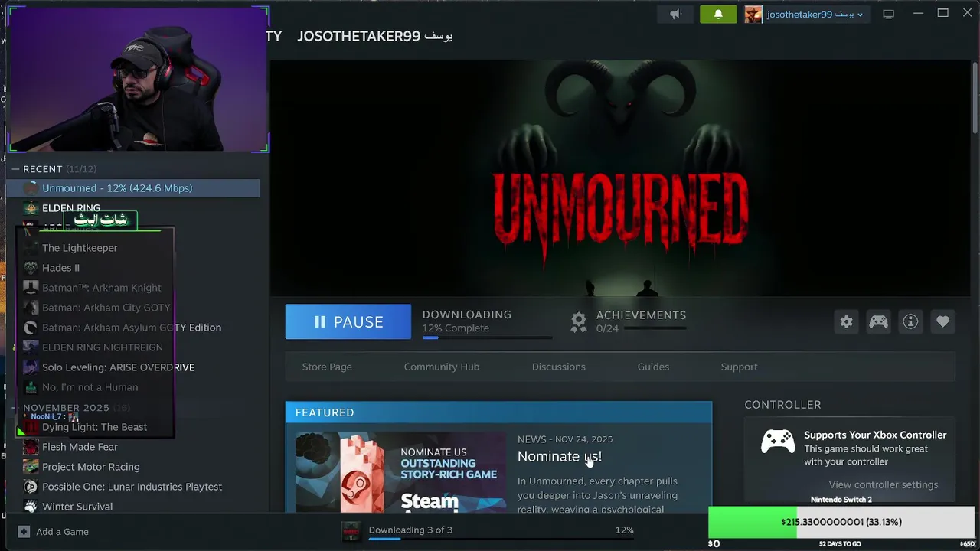Open the Store Page tab
The height and width of the screenshot is (551, 980).
tap(327, 367)
